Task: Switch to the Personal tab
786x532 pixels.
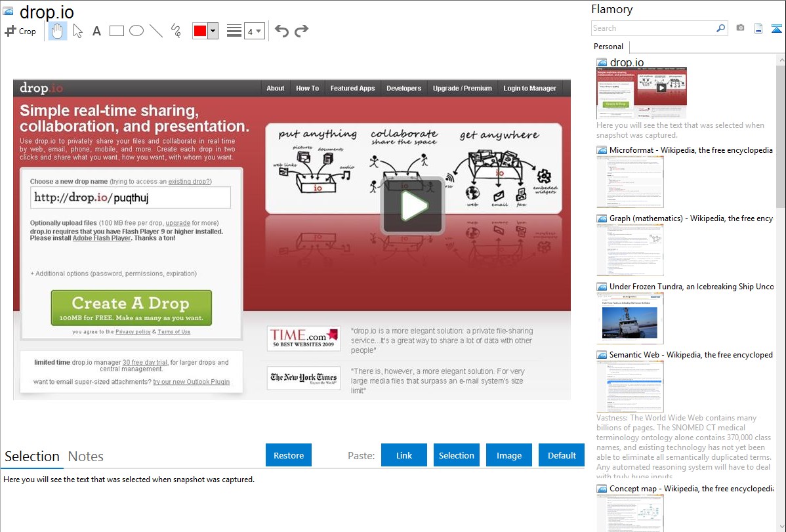Action: (x=609, y=47)
